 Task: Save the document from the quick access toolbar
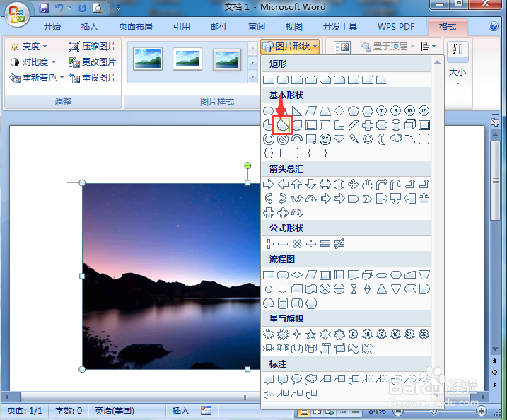coord(44,8)
